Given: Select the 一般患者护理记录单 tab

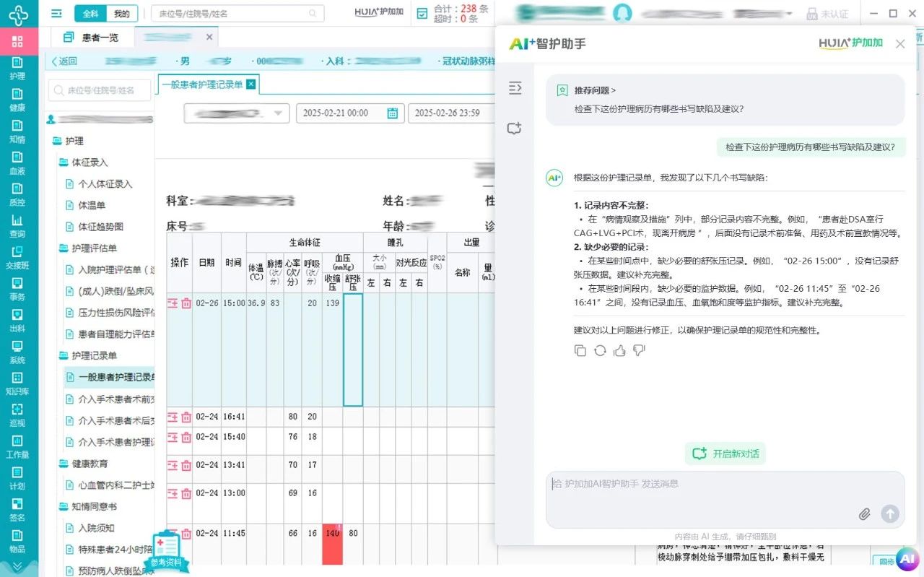Looking at the screenshot, I should [x=202, y=84].
